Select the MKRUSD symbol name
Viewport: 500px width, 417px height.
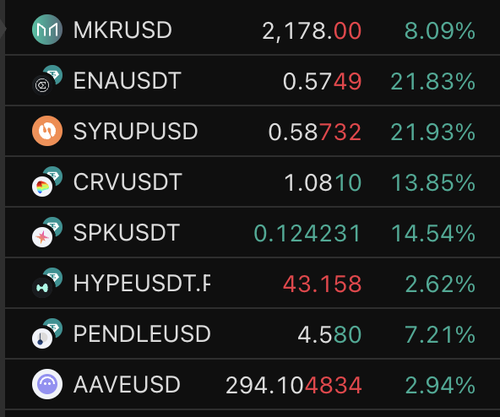[123, 30]
